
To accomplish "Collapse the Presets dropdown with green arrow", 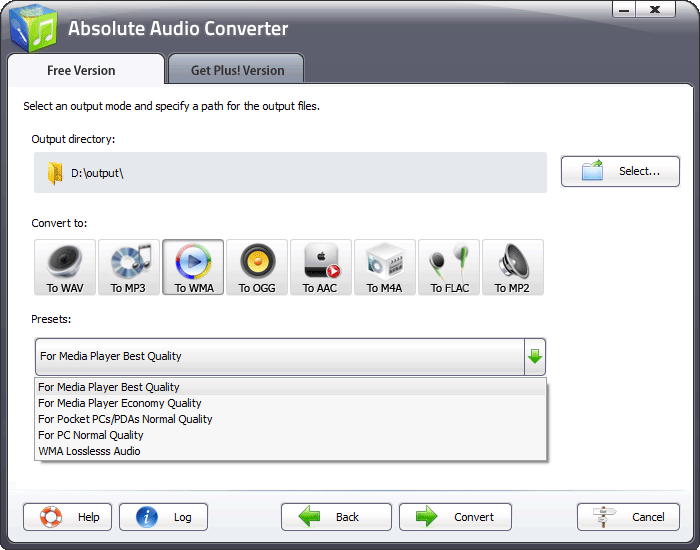I will pyautogui.click(x=535, y=357).
